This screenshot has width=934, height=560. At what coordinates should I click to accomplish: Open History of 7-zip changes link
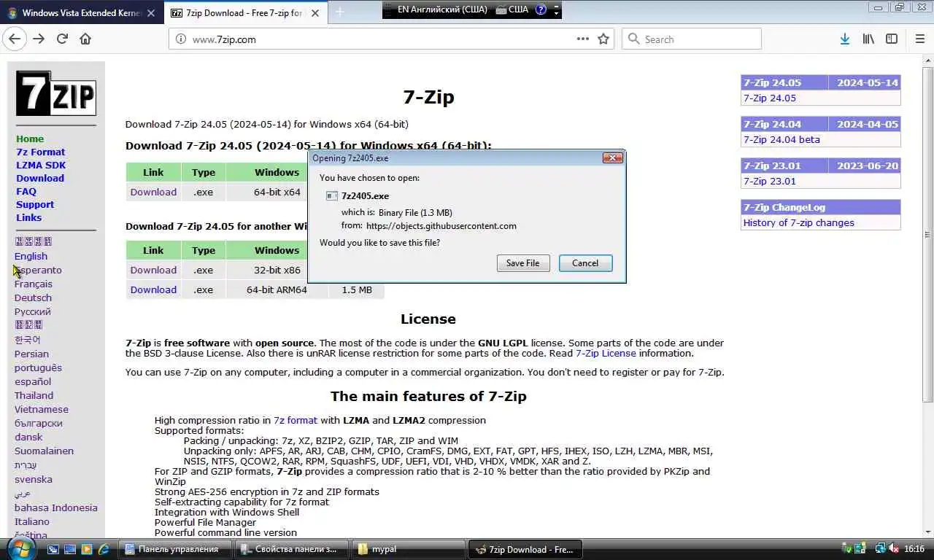(x=798, y=222)
